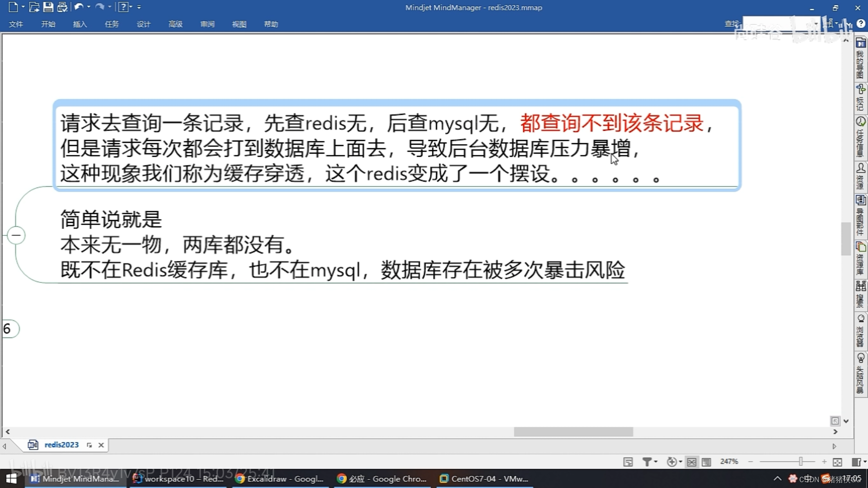868x488 pixels.
Task: Switch to the 插入 ribbon tab
Action: click(x=80, y=24)
